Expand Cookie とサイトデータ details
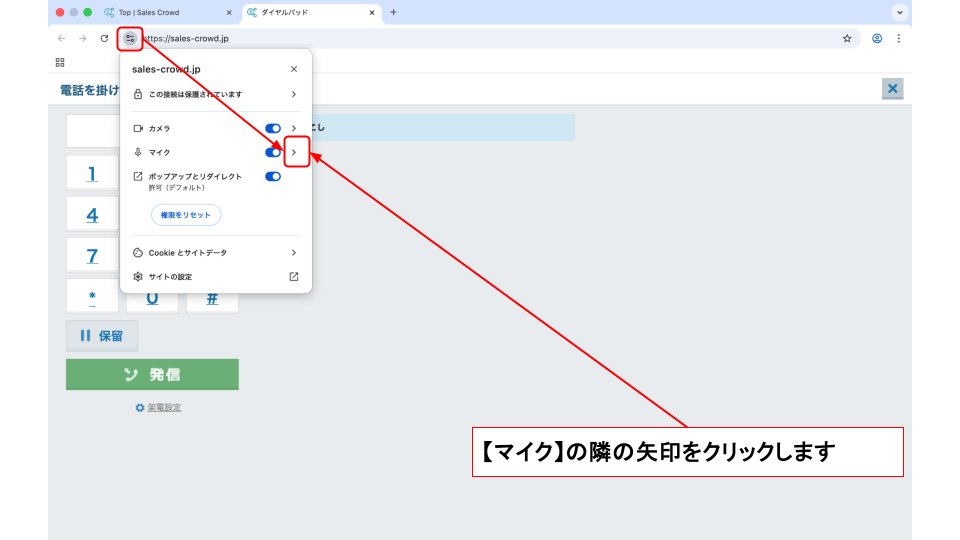Screen dimensions: 960x540 click(294, 253)
